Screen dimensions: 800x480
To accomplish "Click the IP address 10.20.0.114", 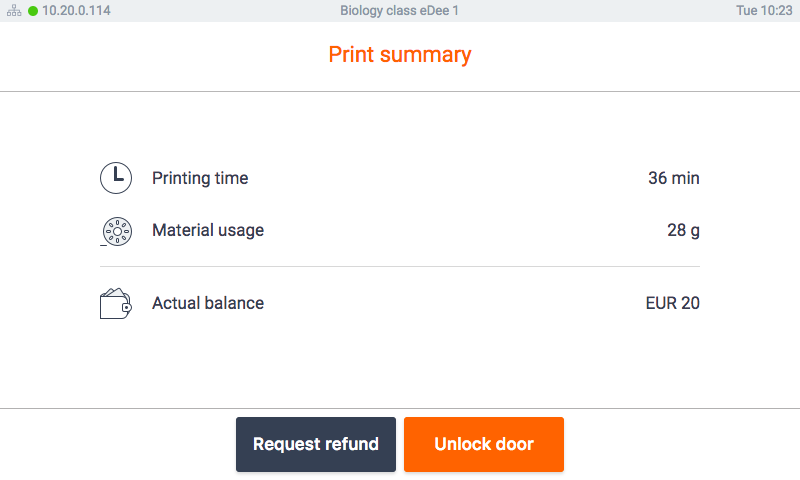I will click(x=76, y=11).
